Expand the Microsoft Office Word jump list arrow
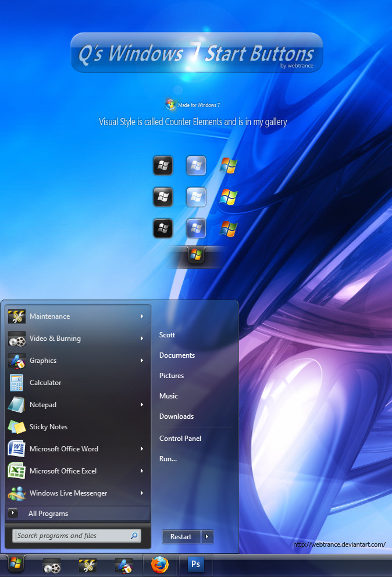392x577 pixels. tap(142, 448)
